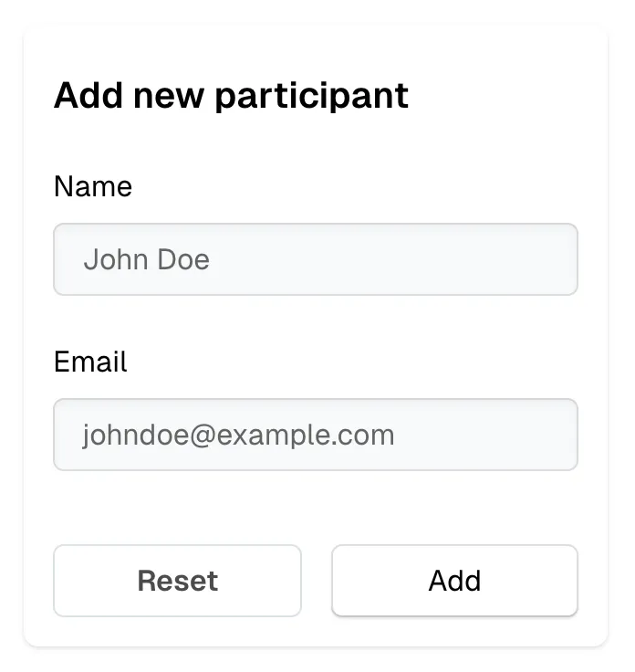The image size is (635, 672).
Task: Activate the text box under Email
Action: pyautogui.click(x=316, y=435)
